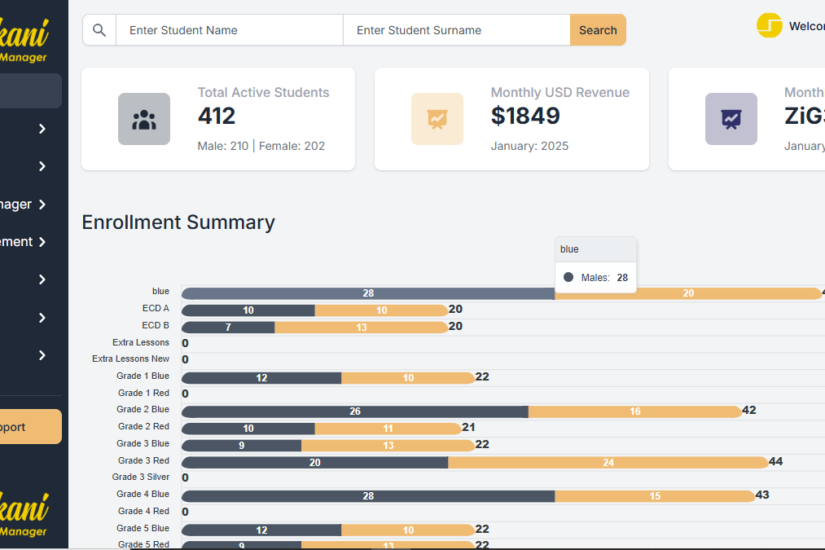The width and height of the screenshot is (825, 550).
Task: Click the magnifying glass search icon
Action: coord(99,30)
